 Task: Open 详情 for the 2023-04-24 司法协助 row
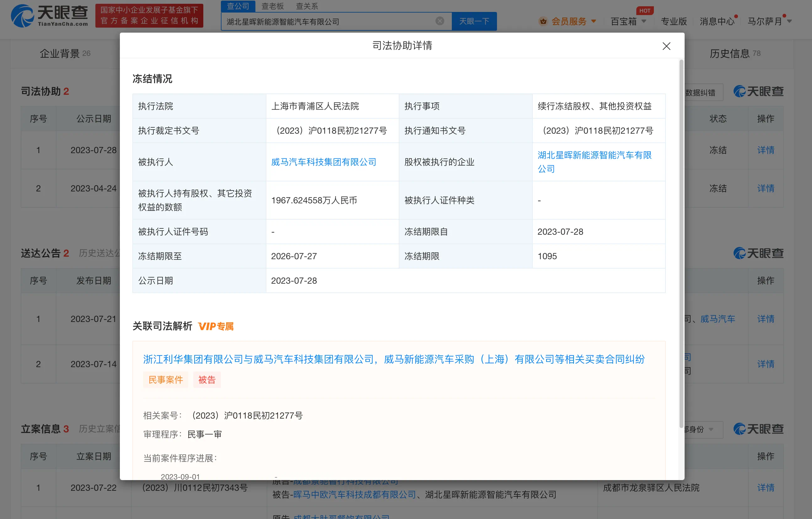coord(766,188)
